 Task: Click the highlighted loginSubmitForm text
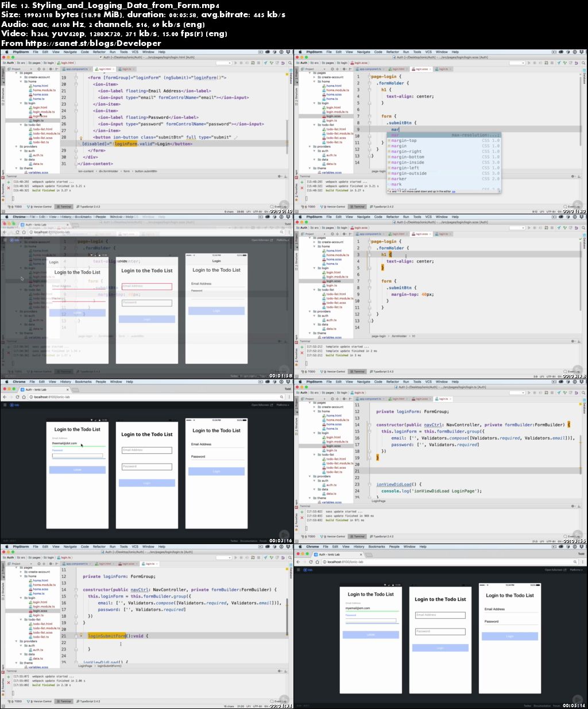[x=106, y=636]
